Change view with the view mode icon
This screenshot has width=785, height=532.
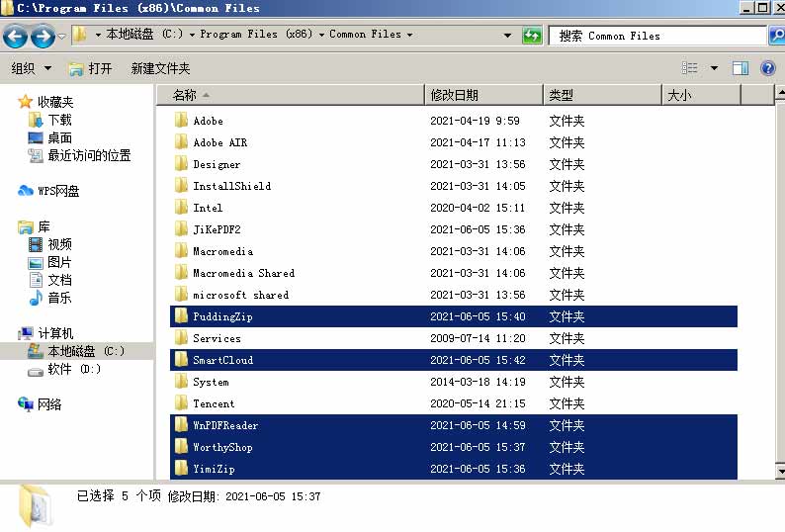tap(689, 67)
